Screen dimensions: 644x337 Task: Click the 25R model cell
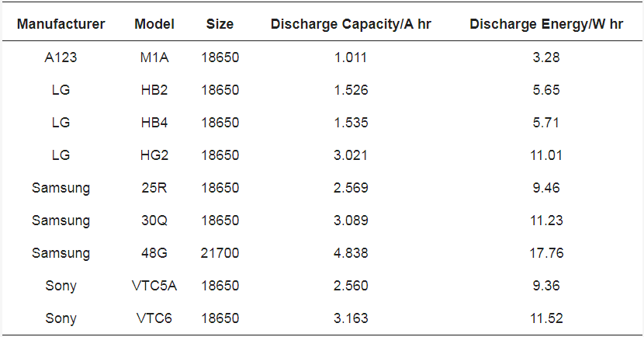pyautogui.click(x=154, y=187)
